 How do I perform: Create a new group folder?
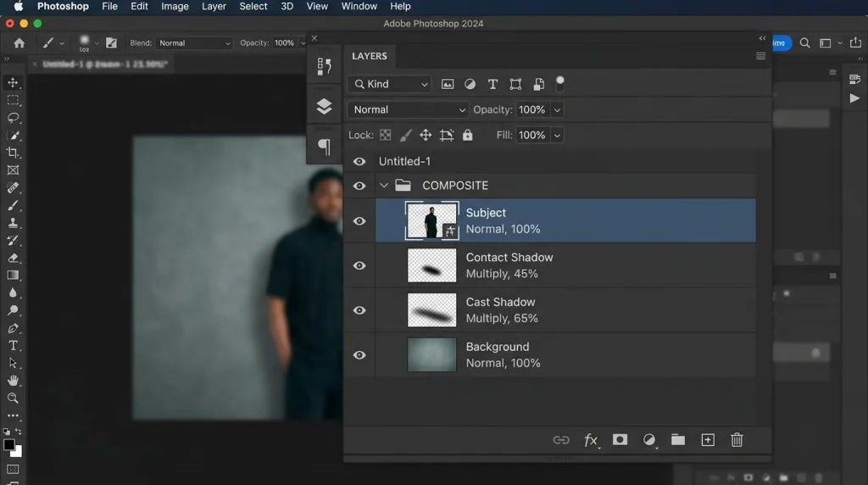point(678,439)
